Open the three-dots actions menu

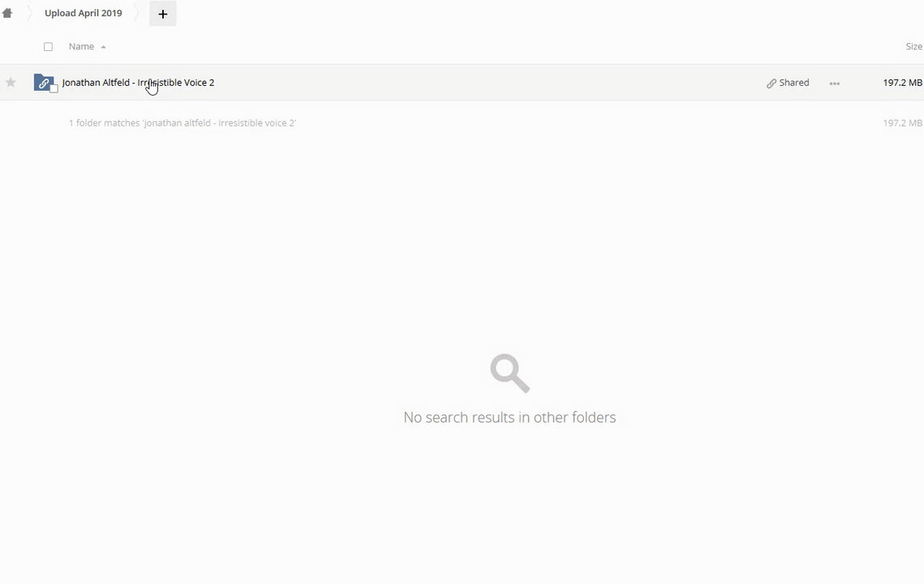(835, 83)
